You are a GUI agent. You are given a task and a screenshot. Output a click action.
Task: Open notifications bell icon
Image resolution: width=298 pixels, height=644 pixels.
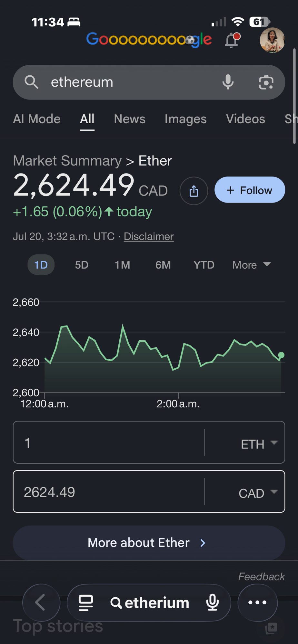232,40
